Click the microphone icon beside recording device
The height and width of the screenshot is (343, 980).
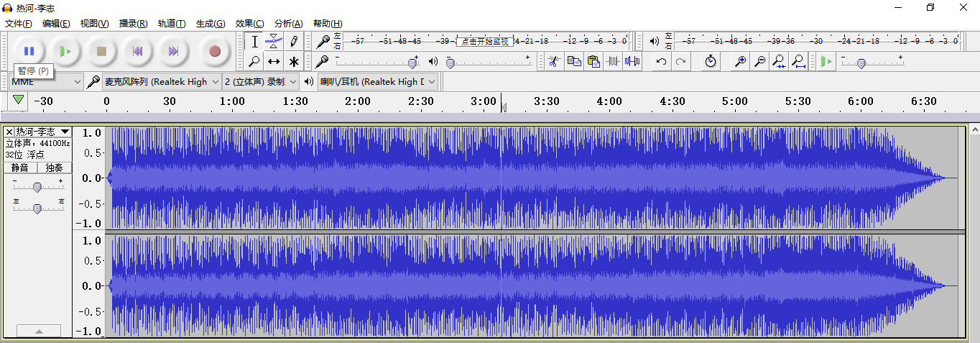coord(93,82)
